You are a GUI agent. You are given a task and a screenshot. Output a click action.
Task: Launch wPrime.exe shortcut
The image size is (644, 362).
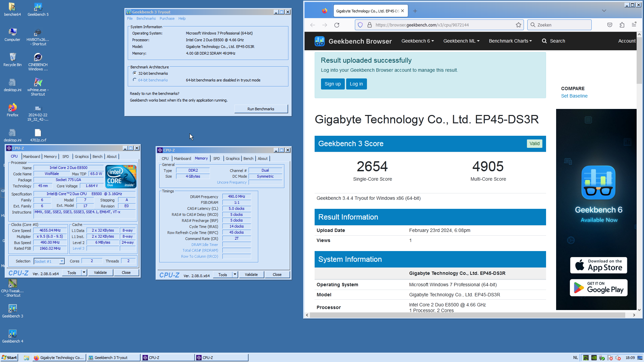38,87
